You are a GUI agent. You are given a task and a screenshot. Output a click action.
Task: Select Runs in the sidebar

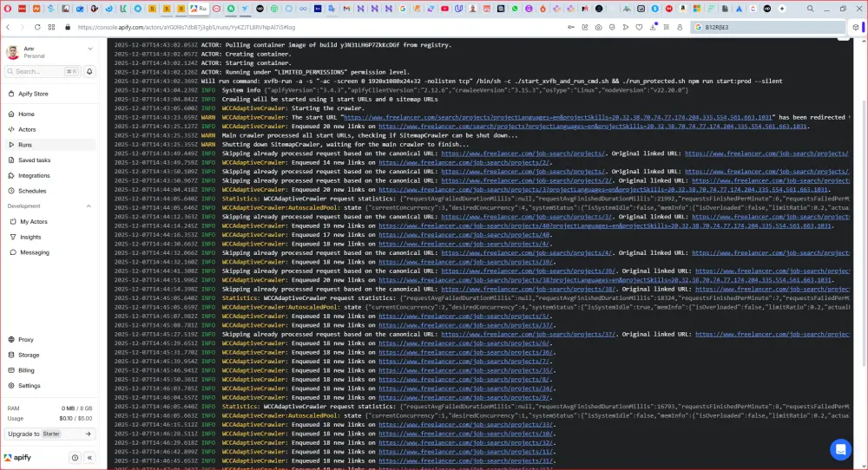25,145
